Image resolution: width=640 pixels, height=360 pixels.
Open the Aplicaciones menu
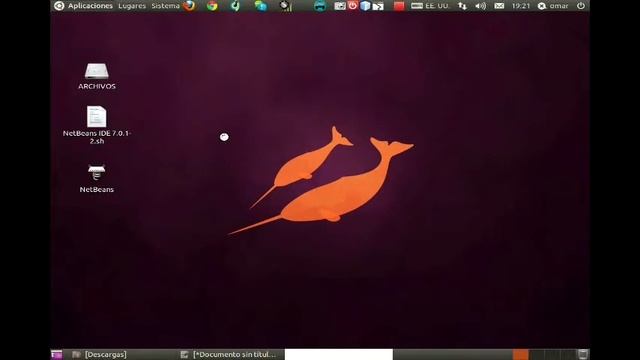pos(90,6)
